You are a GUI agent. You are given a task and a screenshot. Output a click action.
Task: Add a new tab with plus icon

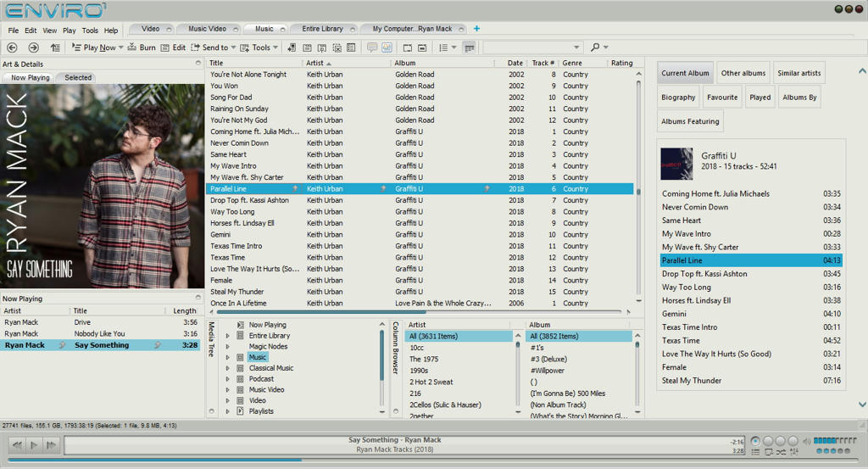[x=476, y=28]
